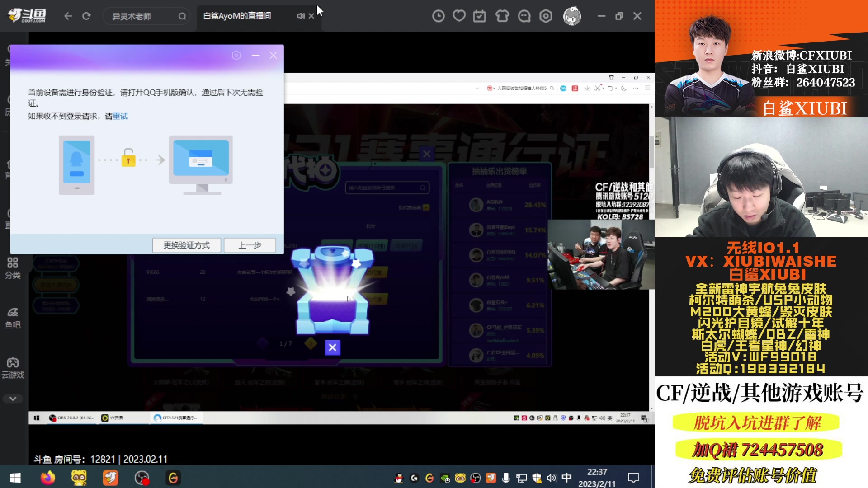Open the volume speaker tray icon

click(552, 478)
